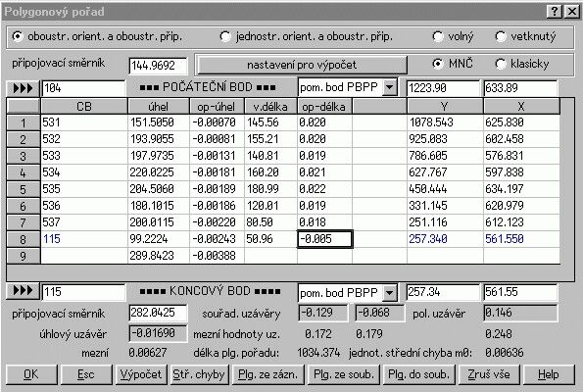This screenshot has height=392, width=583.
Task: Click triple-arrow button beside end point 115
Action: [23, 291]
